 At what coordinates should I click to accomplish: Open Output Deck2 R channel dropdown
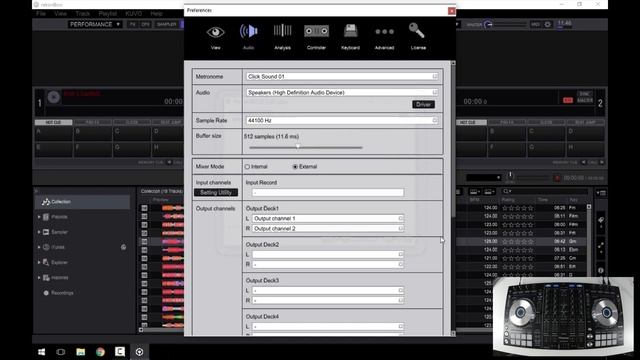328,264
